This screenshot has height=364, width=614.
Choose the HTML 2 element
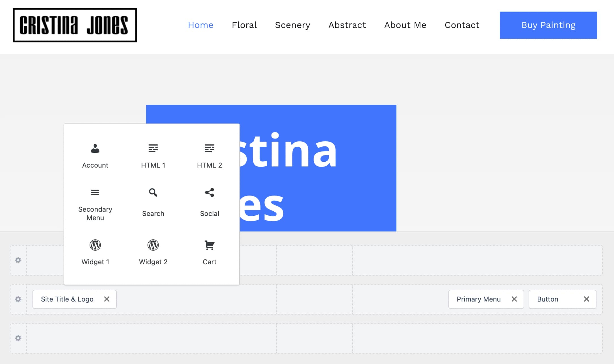209,156
